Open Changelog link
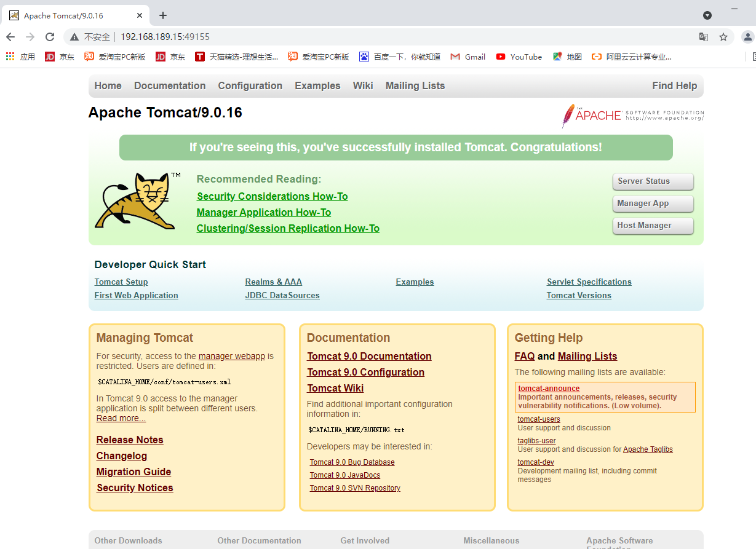 pos(122,456)
